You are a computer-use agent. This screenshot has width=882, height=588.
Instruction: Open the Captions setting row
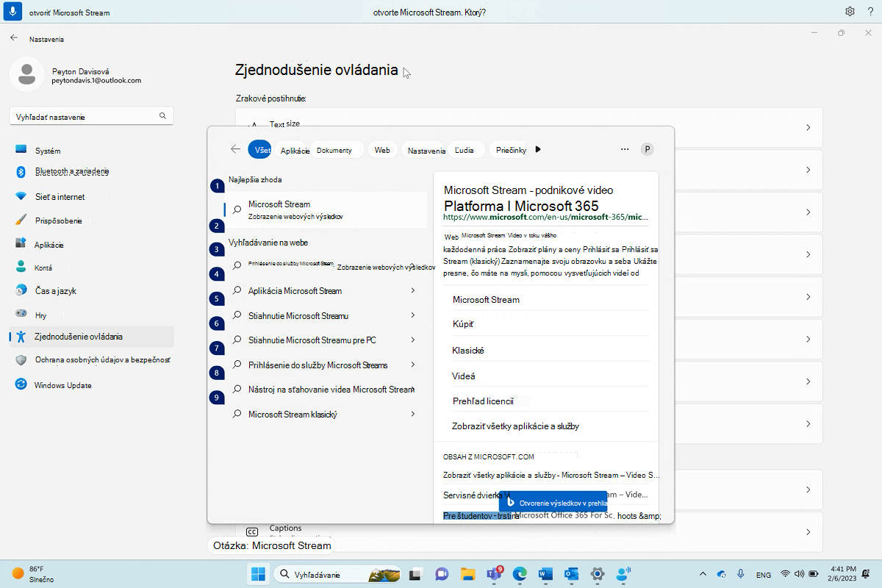[528, 531]
